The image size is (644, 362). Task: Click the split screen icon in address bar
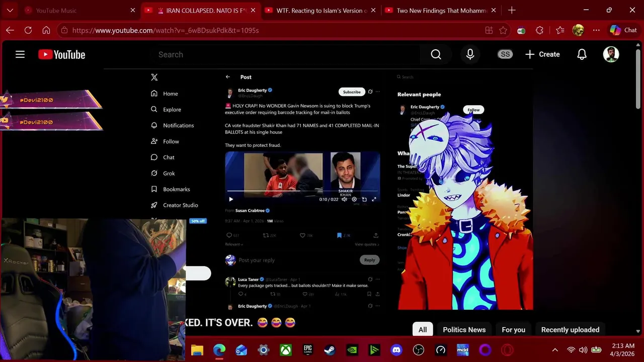click(489, 30)
